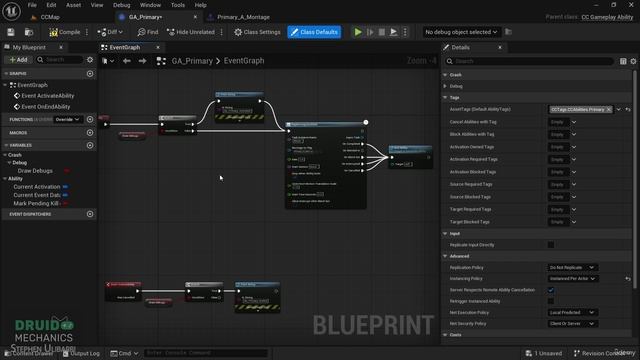Screen dimensions: 640x360
Task: Compile the GA_Primary blueprint
Action: click(x=64, y=32)
